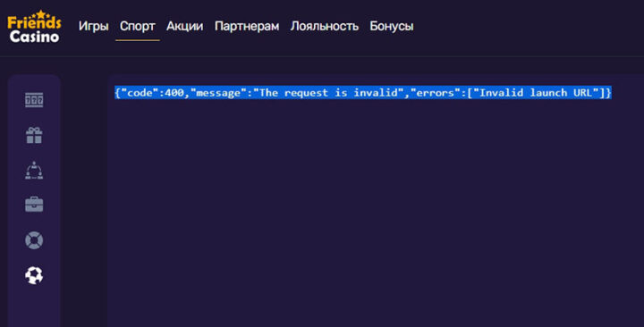The height and width of the screenshot is (327, 644).
Task: Click the gift box sidebar icon
Action: click(x=34, y=135)
